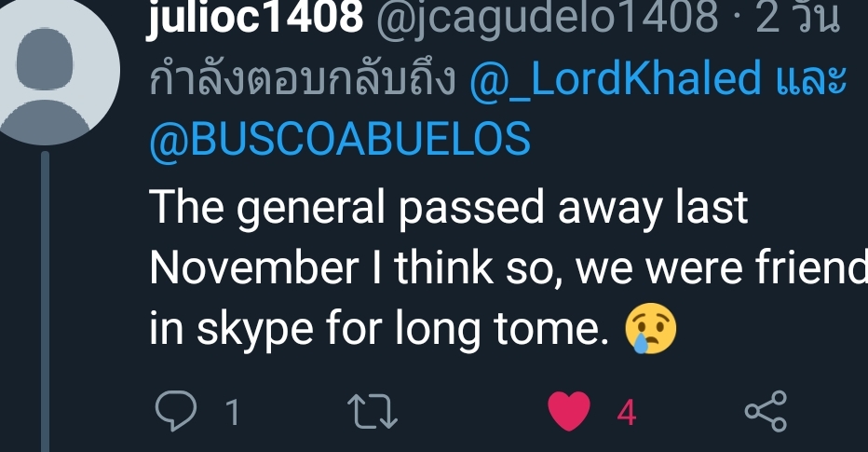This screenshot has height=452, width=868.
Task: Click the vertical thread connector line
Action: click(x=45, y=298)
